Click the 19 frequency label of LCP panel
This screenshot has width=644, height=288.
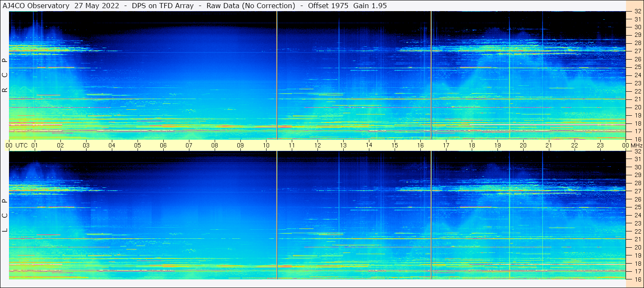point(637,255)
